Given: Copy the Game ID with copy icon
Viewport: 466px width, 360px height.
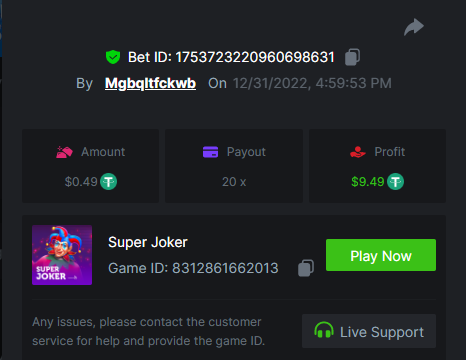Looking at the screenshot, I should [x=306, y=268].
